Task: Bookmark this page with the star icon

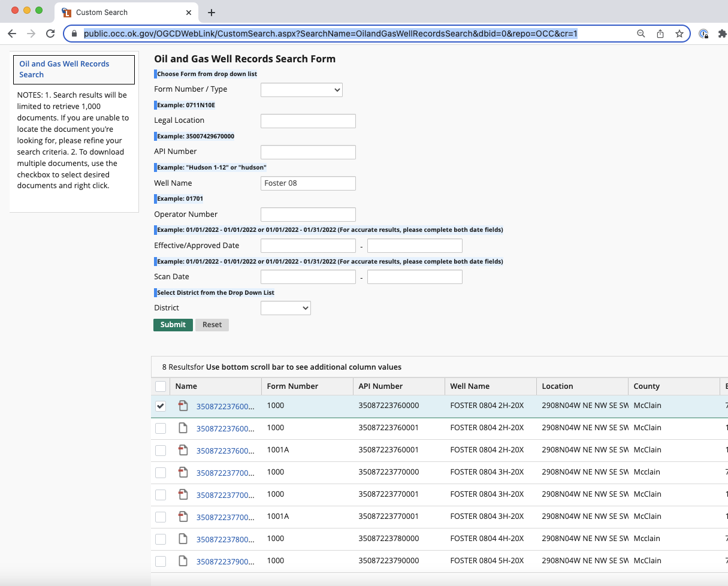Action: (679, 34)
